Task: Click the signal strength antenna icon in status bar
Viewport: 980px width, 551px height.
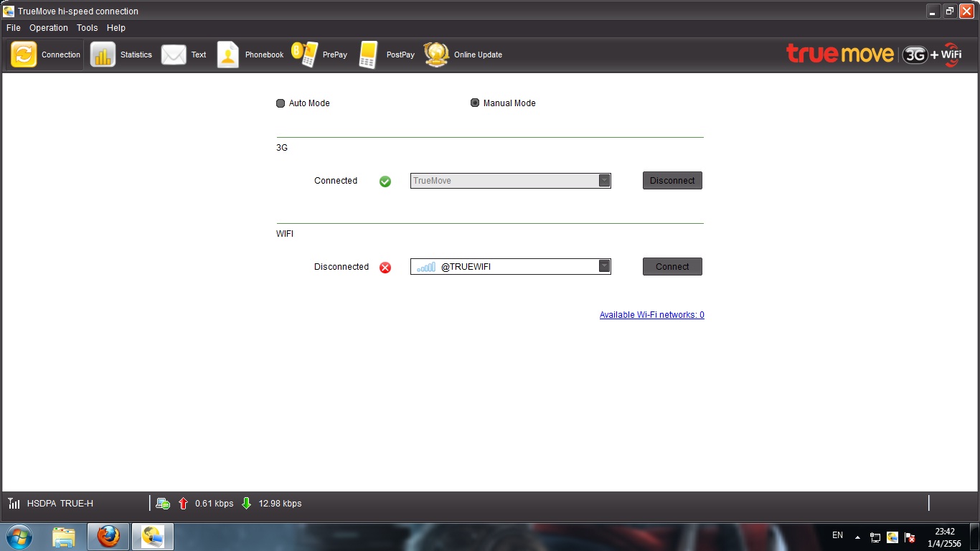Action: pyautogui.click(x=14, y=504)
